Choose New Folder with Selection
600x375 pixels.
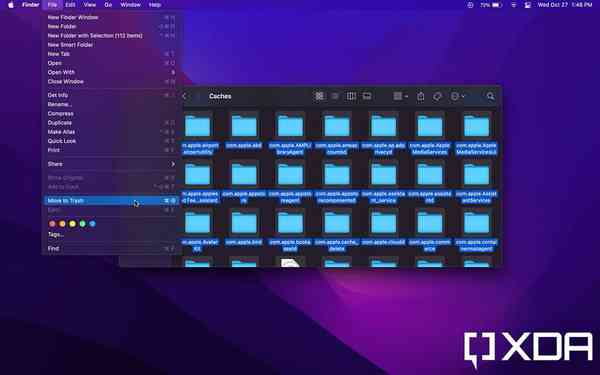click(111, 36)
